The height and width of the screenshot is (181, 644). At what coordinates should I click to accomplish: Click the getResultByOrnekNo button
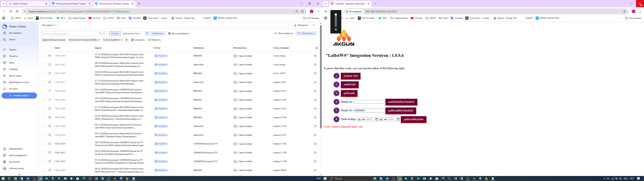point(400,111)
